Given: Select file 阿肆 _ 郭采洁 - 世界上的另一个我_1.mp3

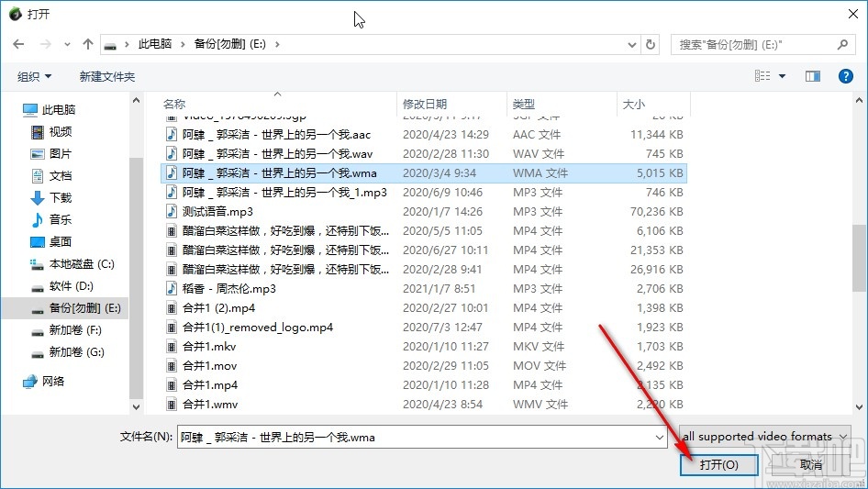Looking at the screenshot, I should (424, 192).
